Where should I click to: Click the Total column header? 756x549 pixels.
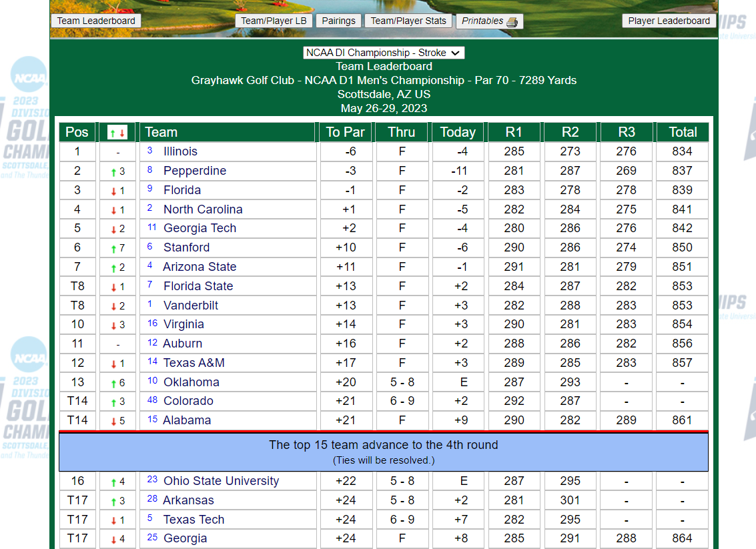tap(682, 132)
